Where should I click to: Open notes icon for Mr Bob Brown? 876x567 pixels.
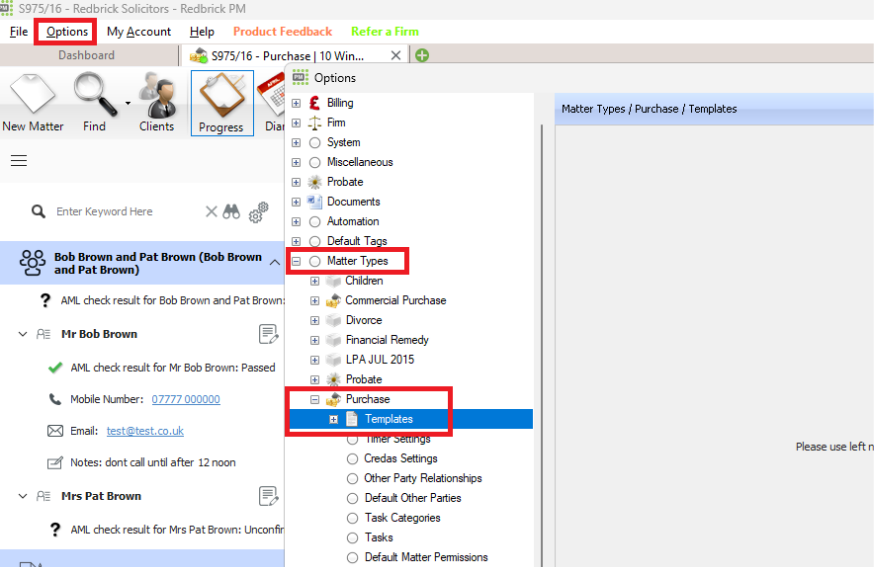[269, 334]
